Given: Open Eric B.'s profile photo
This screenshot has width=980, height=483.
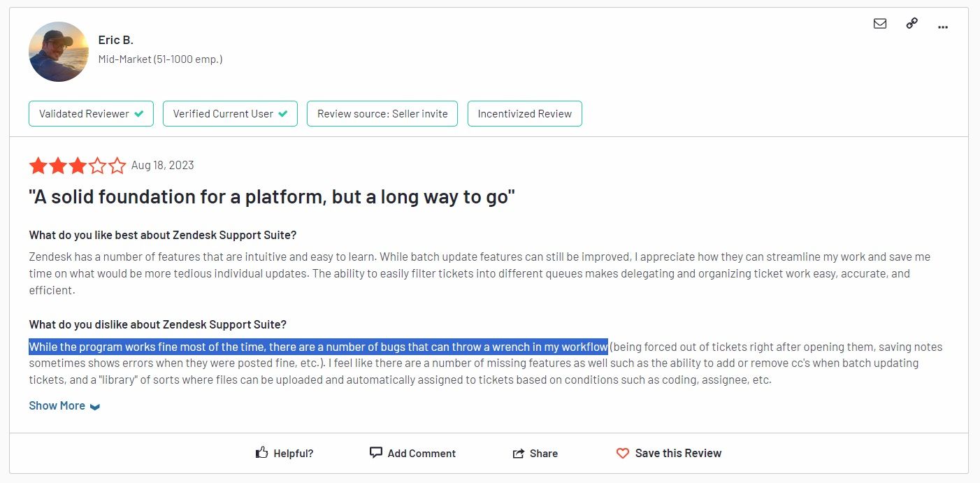Looking at the screenshot, I should pos(59,52).
